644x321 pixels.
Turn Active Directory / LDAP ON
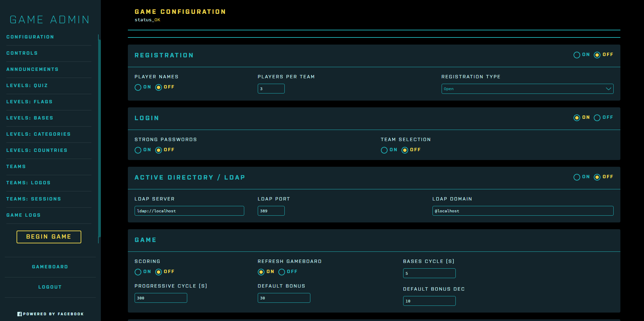pyautogui.click(x=577, y=177)
